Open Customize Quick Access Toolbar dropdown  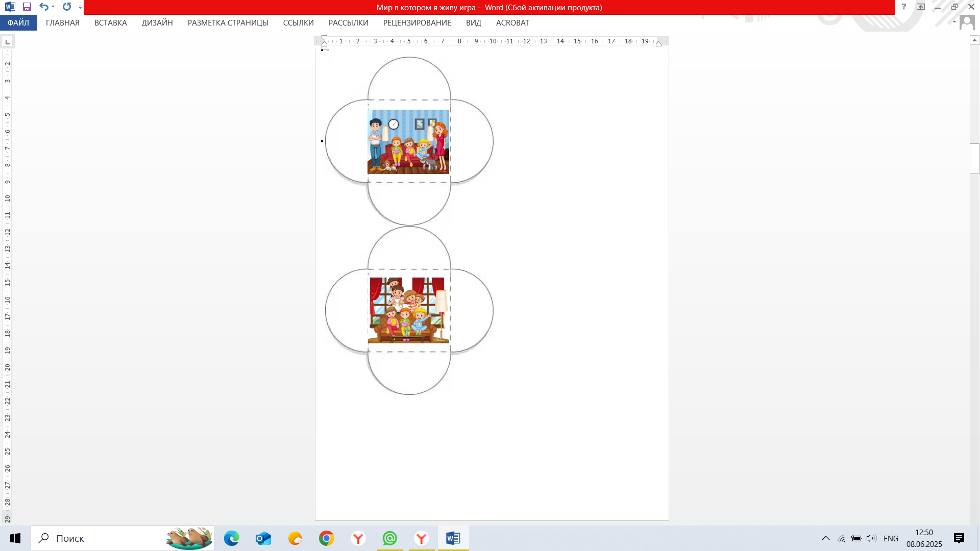coord(81,7)
